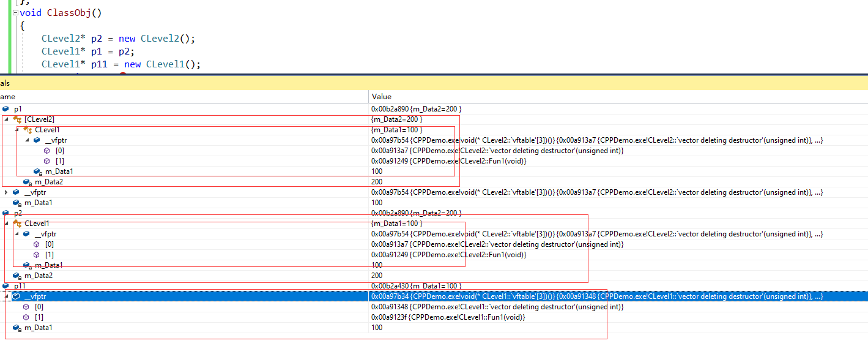This screenshot has width=868, height=354.
Task: Click the [1] entry icon for CLevel1::Fun1
Action: 26,317
